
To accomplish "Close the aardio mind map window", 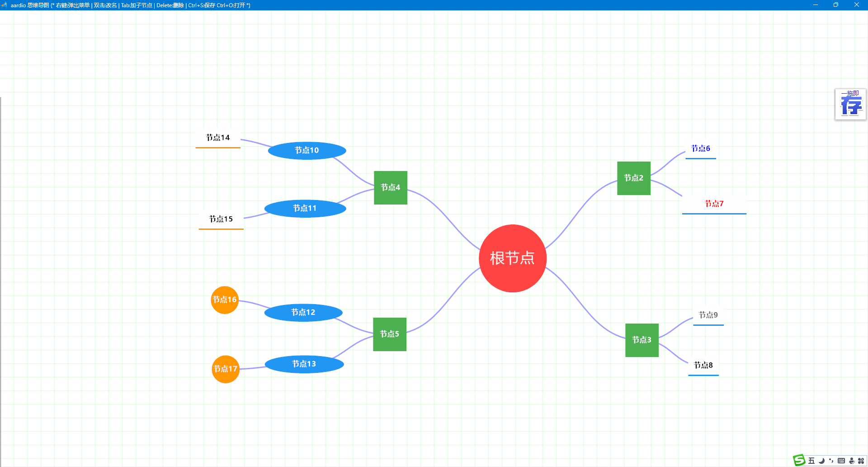I will (857, 5).
